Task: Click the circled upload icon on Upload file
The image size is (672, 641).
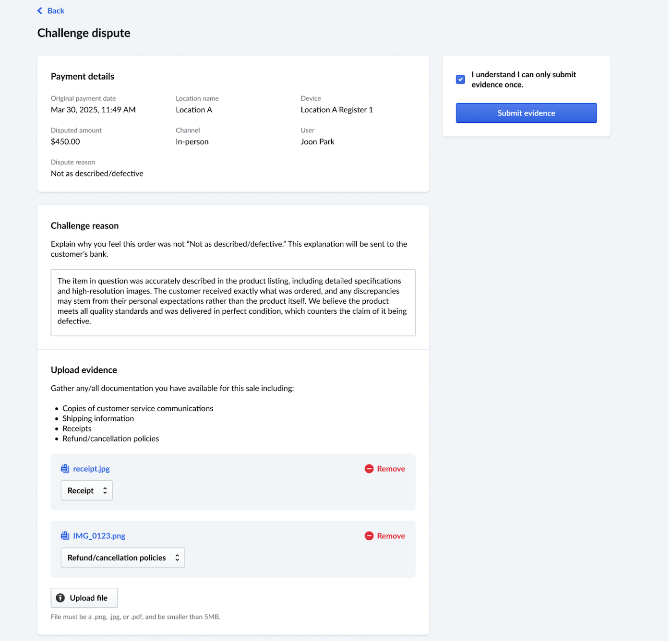Action: click(x=60, y=598)
